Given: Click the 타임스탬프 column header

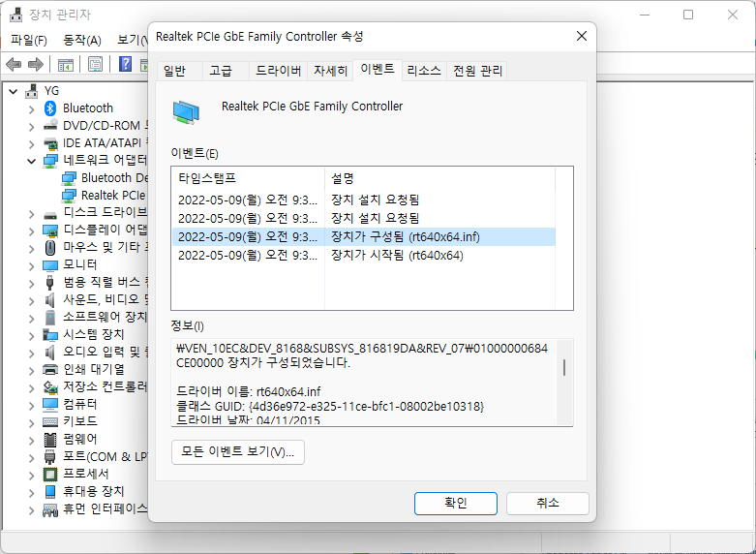Looking at the screenshot, I should click(249, 178).
